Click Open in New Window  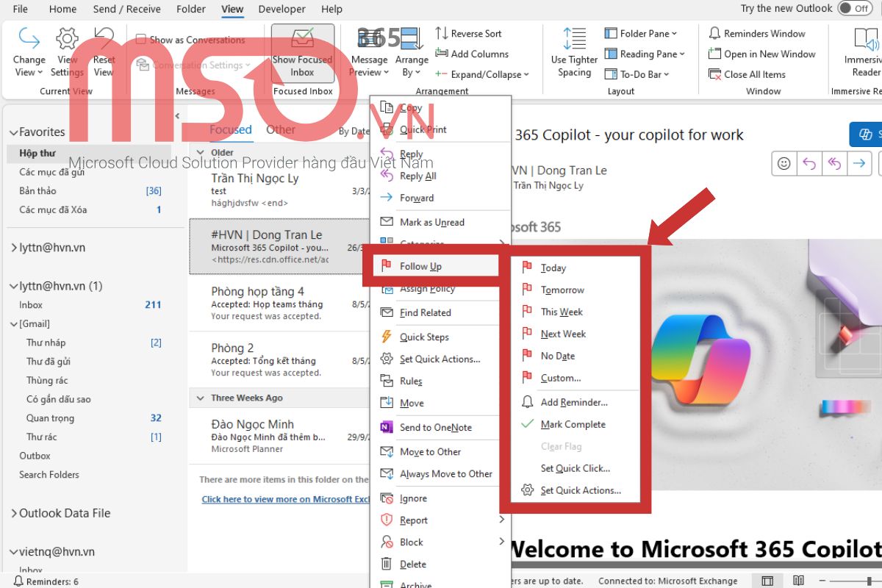[761, 54]
